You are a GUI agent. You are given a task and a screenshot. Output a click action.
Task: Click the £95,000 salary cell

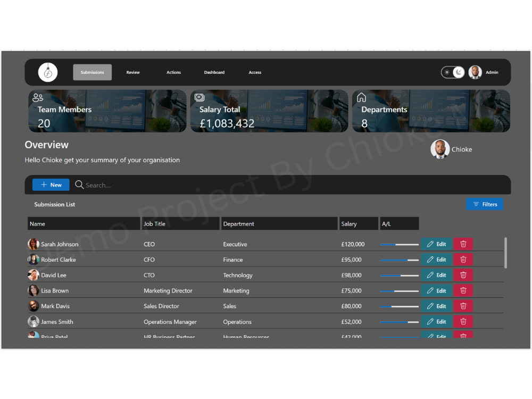coord(351,260)
